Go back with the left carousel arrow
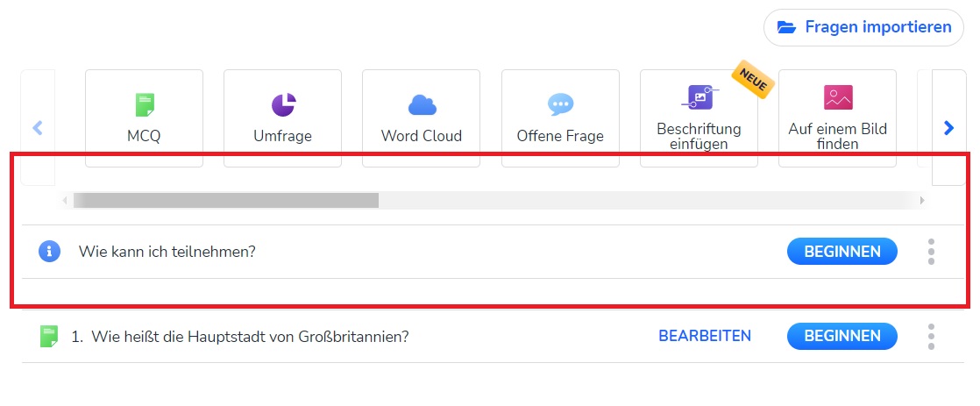The height and width of the screenshot is (406, 980). coord(37,128)
